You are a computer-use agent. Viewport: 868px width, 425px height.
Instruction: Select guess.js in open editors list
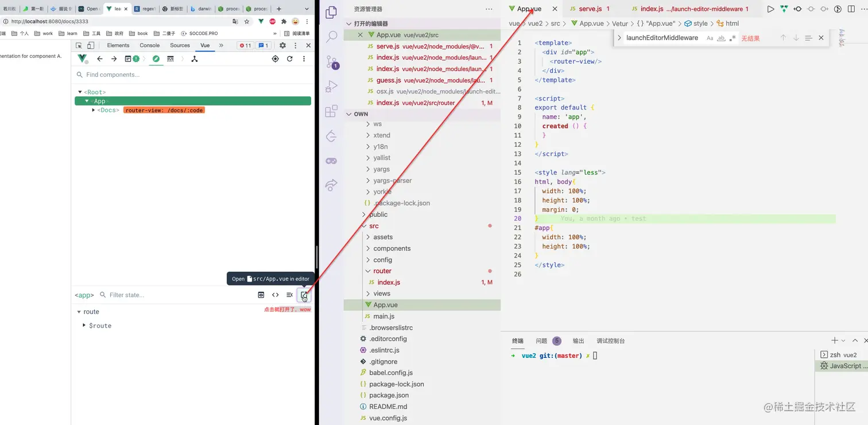pos(422,80)
